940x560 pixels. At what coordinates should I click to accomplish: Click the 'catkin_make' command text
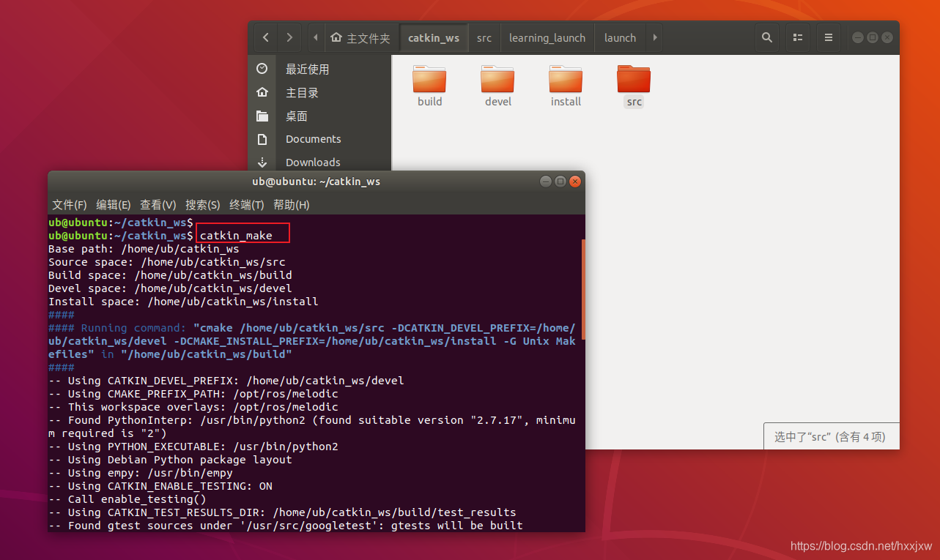pos(236,236)
